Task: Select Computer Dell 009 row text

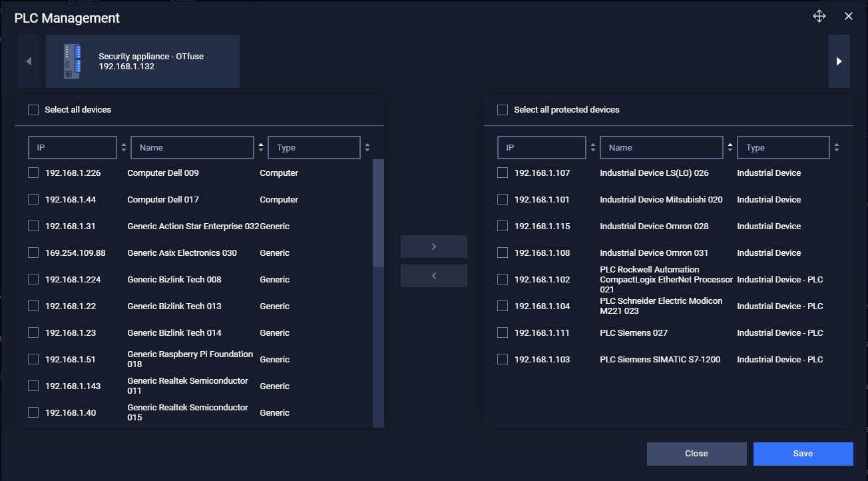Action: click(163, 173)
